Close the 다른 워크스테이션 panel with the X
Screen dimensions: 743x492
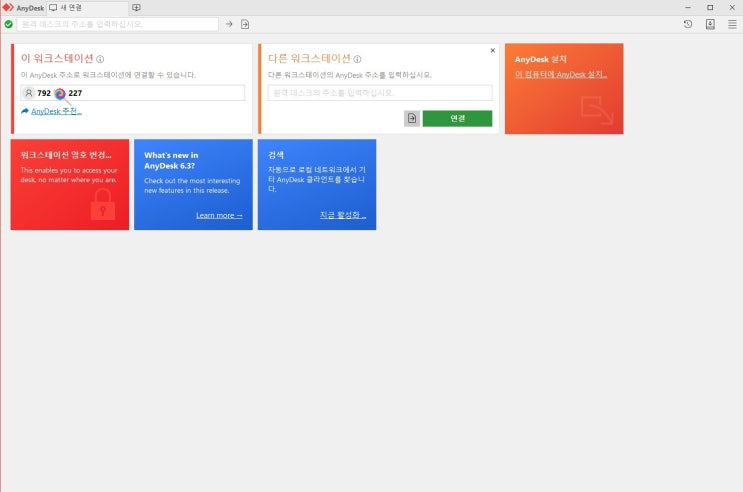tap(493, 50)
